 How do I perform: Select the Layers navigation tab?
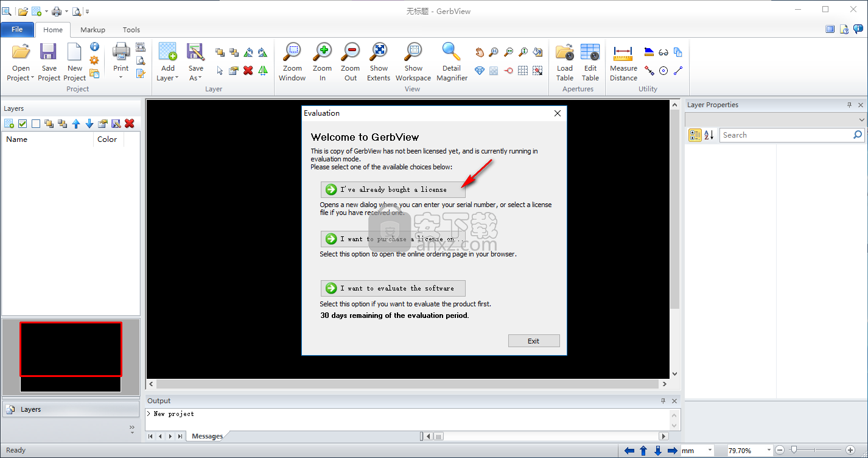(x=71, y=409)
